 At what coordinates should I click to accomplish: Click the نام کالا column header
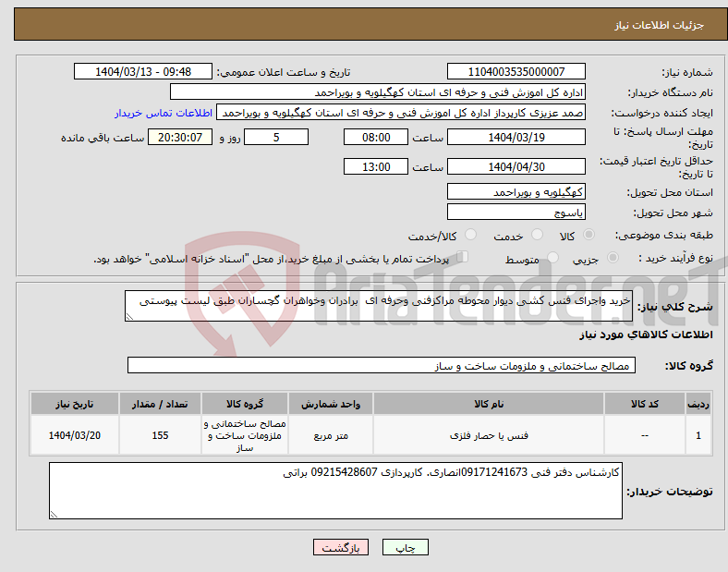(489, 404)
